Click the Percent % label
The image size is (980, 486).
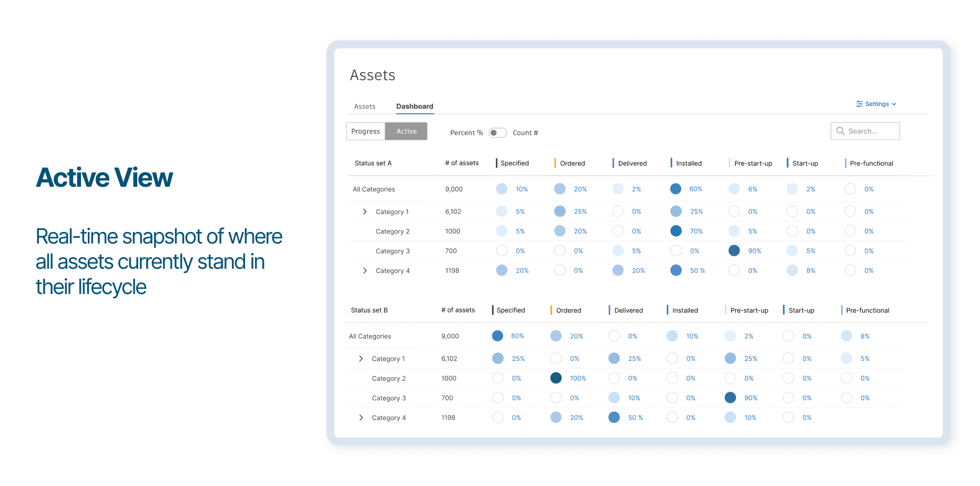click(466, 133)
